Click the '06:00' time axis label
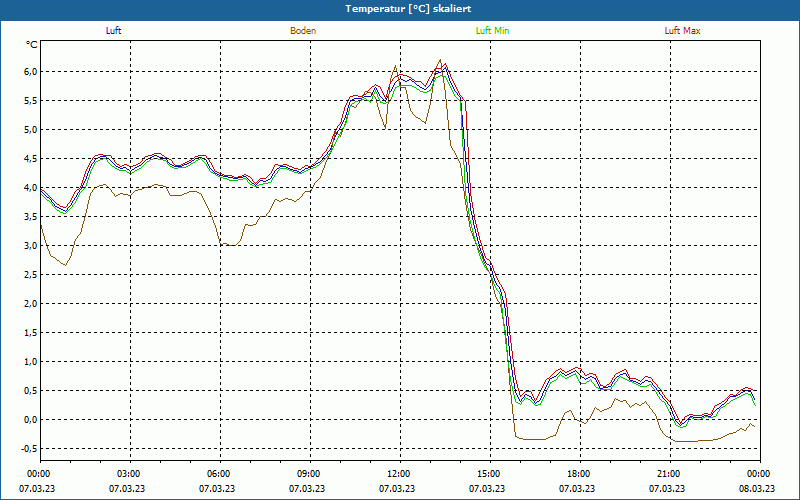800x500 pixels. click(220, 474)
